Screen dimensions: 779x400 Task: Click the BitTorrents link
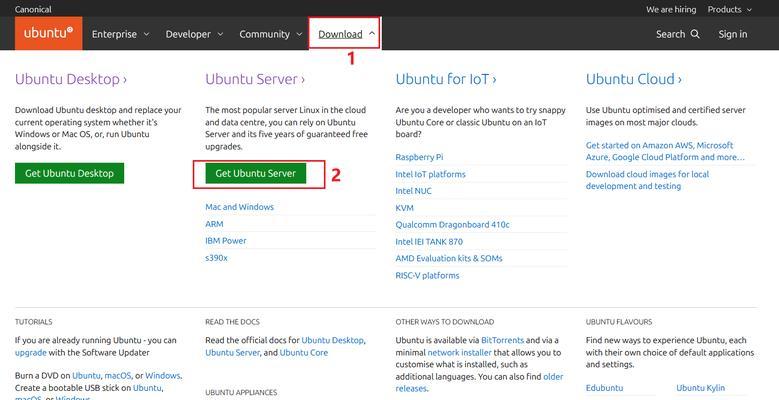click(502, 340)
